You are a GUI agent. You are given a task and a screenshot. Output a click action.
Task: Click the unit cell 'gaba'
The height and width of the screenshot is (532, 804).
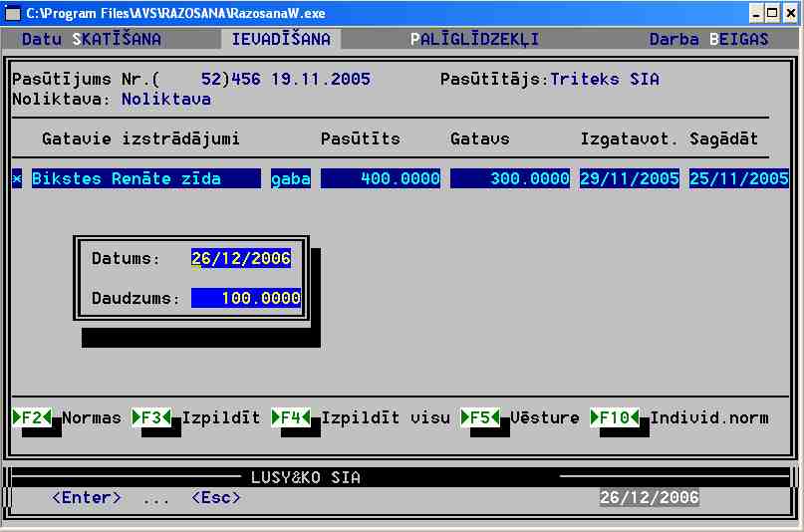pos(291,178)
